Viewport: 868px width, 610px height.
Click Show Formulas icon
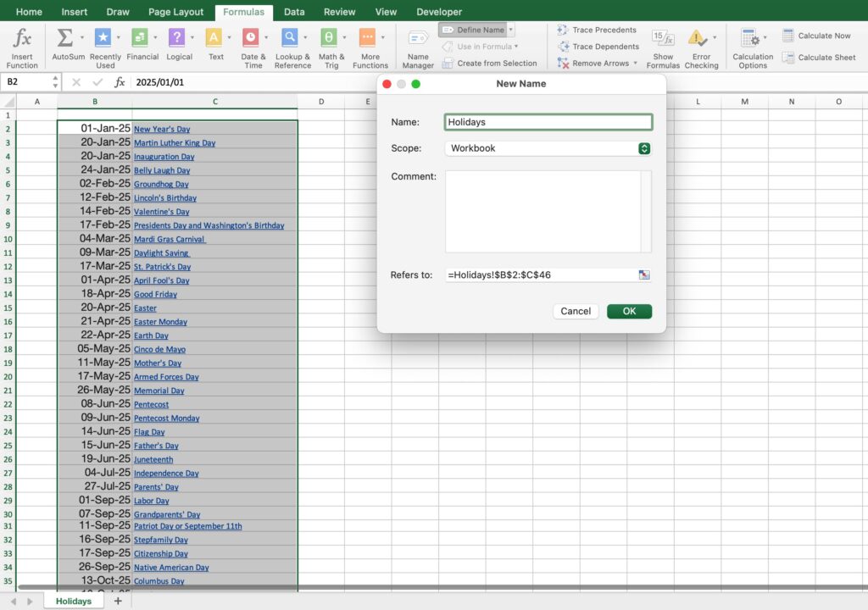(662, 39)
